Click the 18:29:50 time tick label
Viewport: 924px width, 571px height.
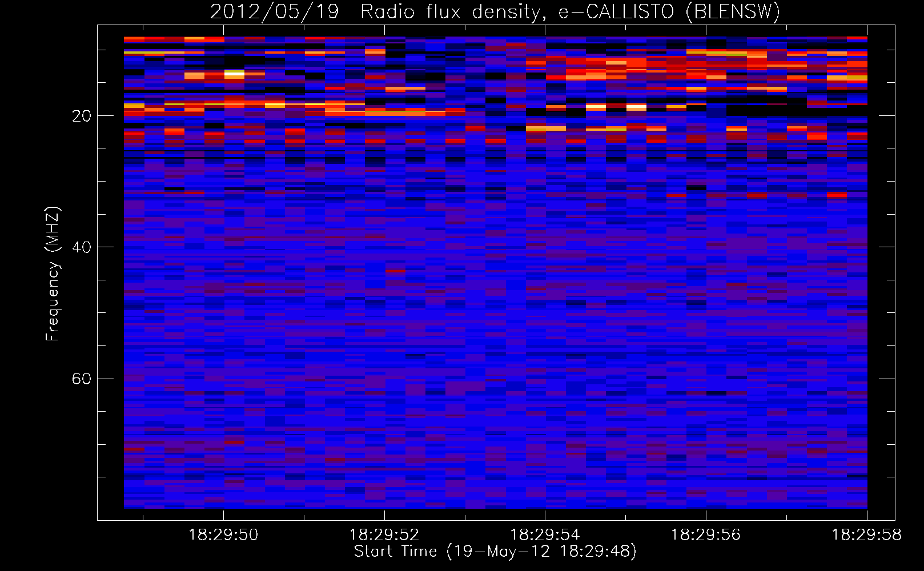[x=223, y=535]
